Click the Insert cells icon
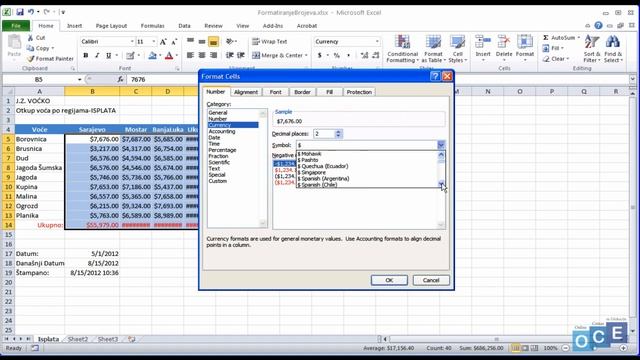 point(483,42)
